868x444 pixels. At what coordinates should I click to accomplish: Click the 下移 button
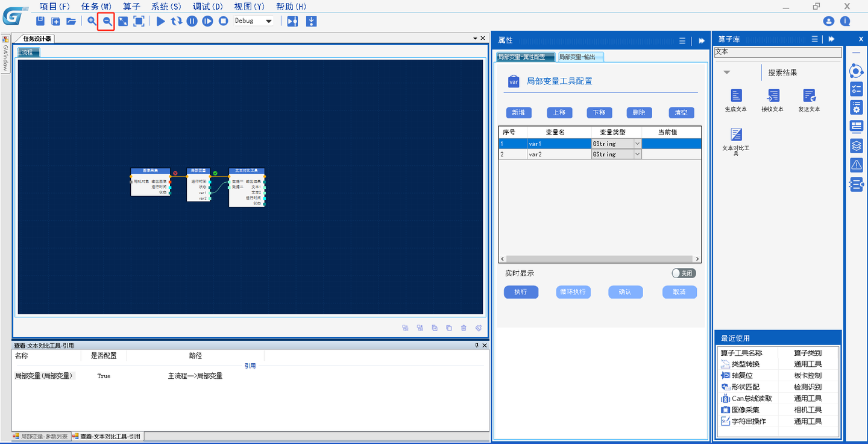pyautogui.click(x=599, y=113)
